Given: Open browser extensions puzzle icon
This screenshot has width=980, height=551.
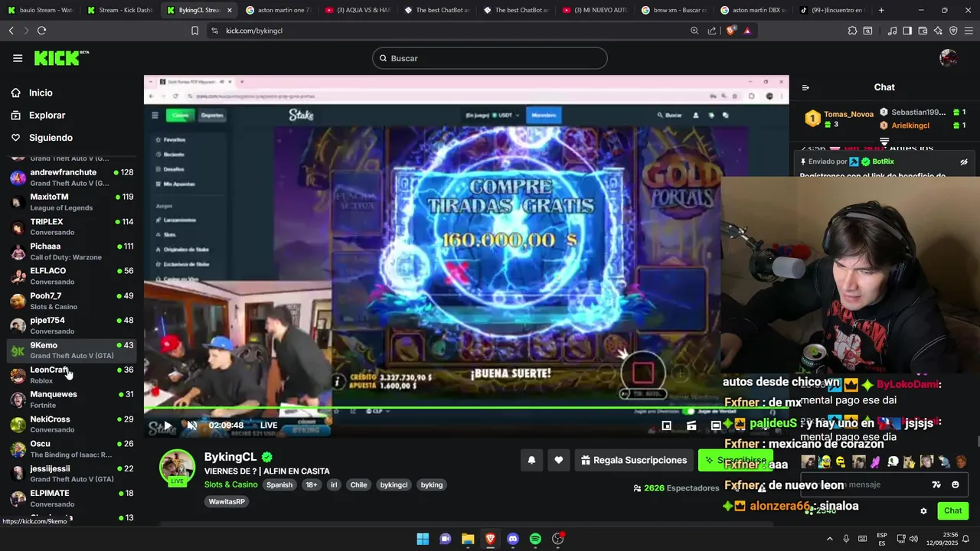Looking at the screenshot, I should pos(852,31).
